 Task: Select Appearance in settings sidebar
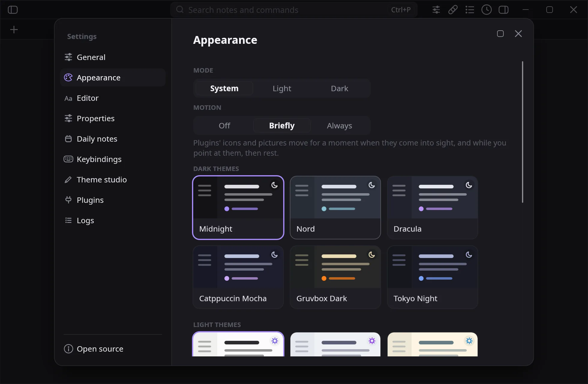pos(113,77)
